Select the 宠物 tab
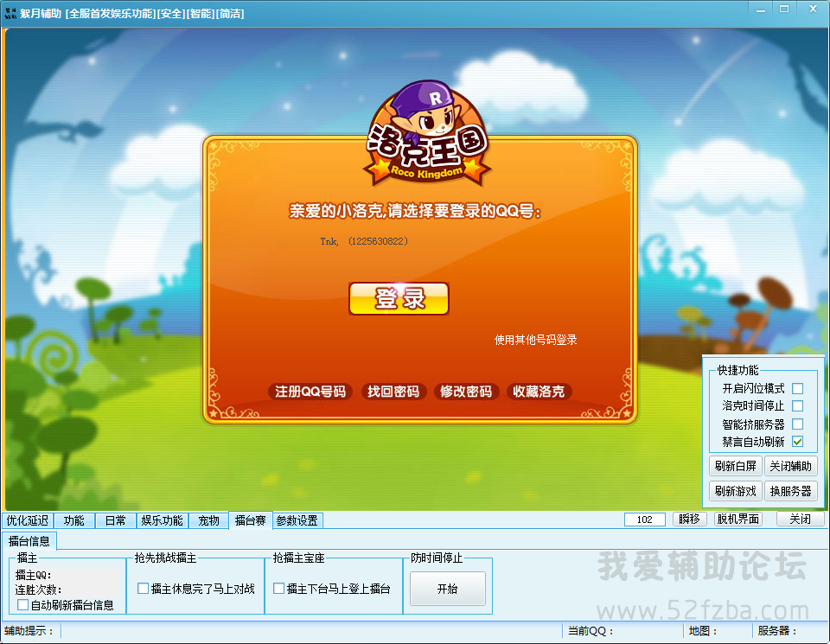The image size is (830, 644). (208, 520)
